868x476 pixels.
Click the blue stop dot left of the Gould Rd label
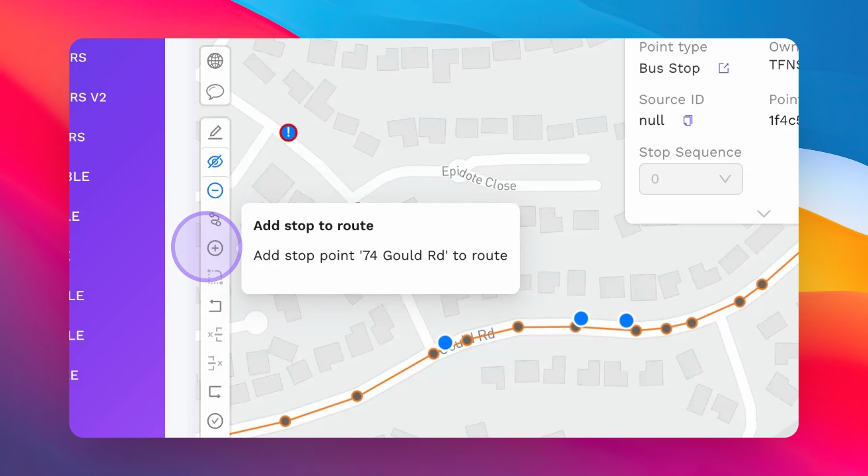point(445,342)
